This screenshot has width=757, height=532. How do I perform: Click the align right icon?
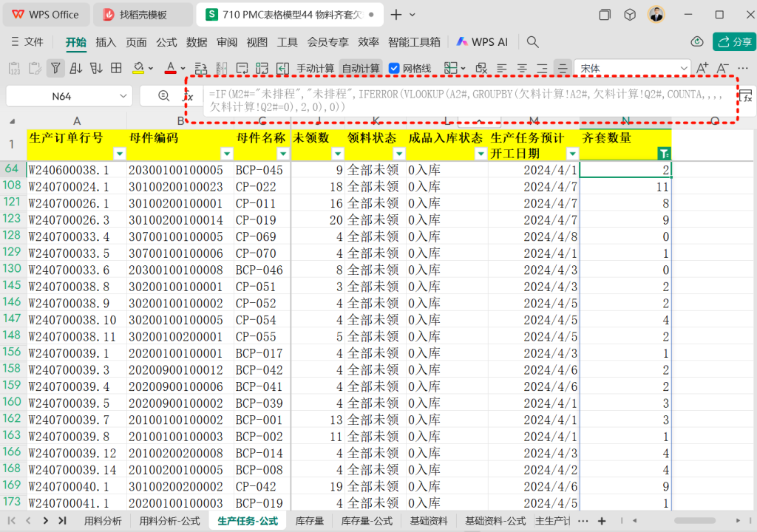click(542, 69)
